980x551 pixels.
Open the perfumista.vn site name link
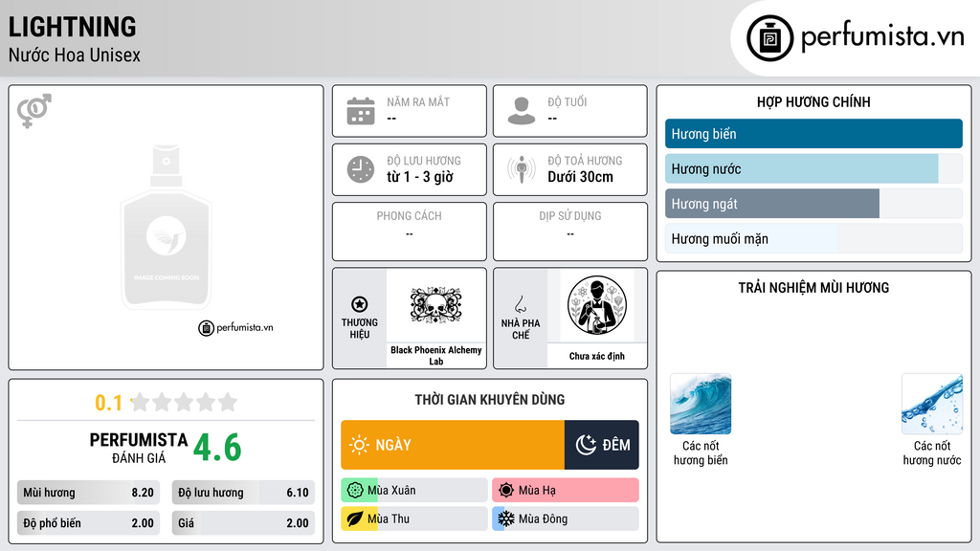point(882,37)
